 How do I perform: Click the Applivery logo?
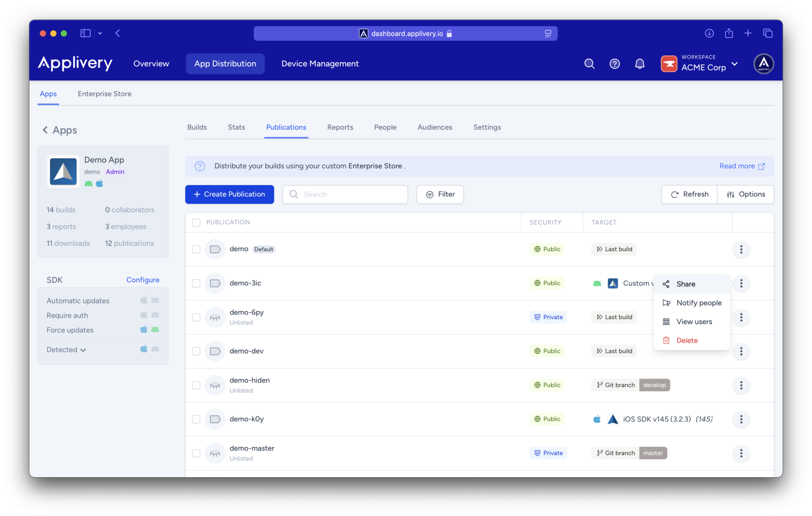(75, 63)
